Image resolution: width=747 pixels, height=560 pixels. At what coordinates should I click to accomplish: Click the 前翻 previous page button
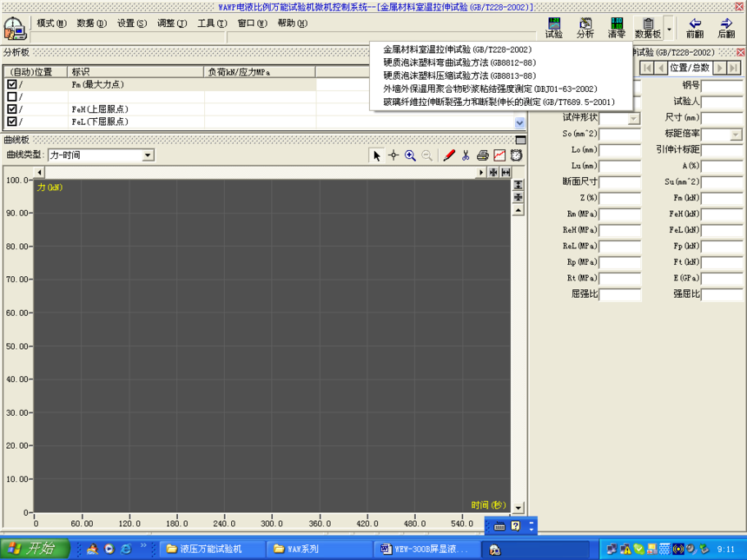(x=694, y=28)
